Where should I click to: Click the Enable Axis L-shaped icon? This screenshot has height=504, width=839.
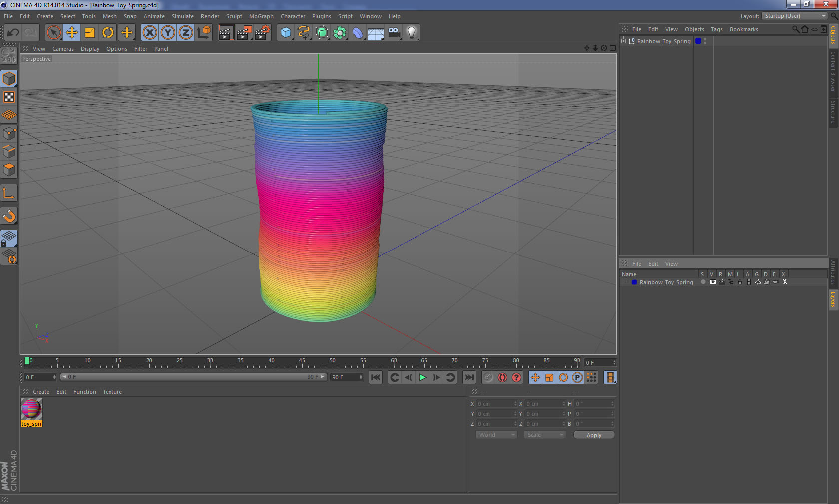coord(9,193)
